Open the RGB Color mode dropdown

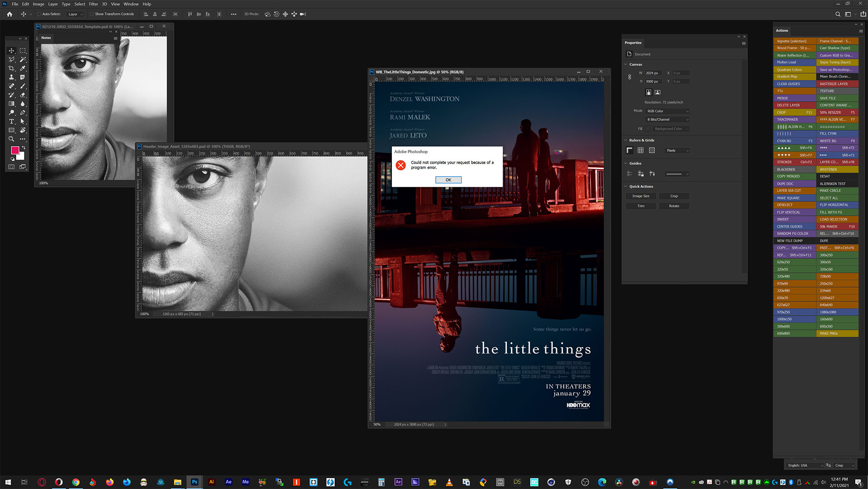tap(668, 111)
